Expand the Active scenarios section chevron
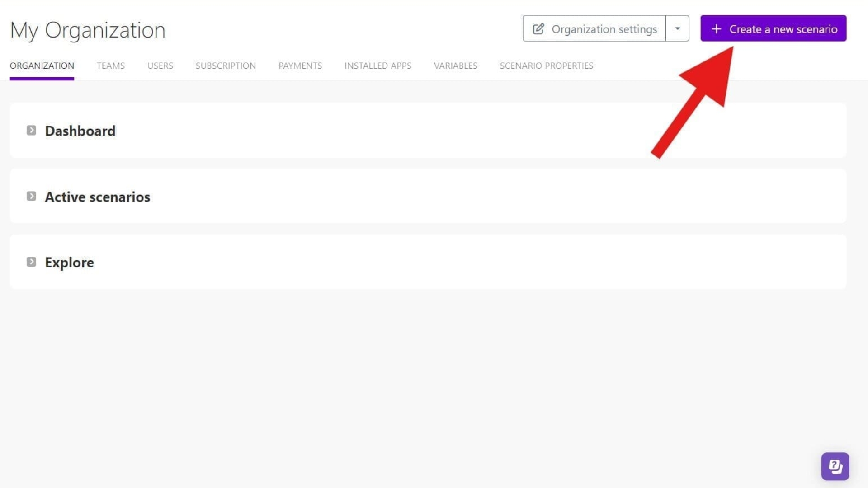The width and height of the screenshot is (868, 488). coord(31,196)
